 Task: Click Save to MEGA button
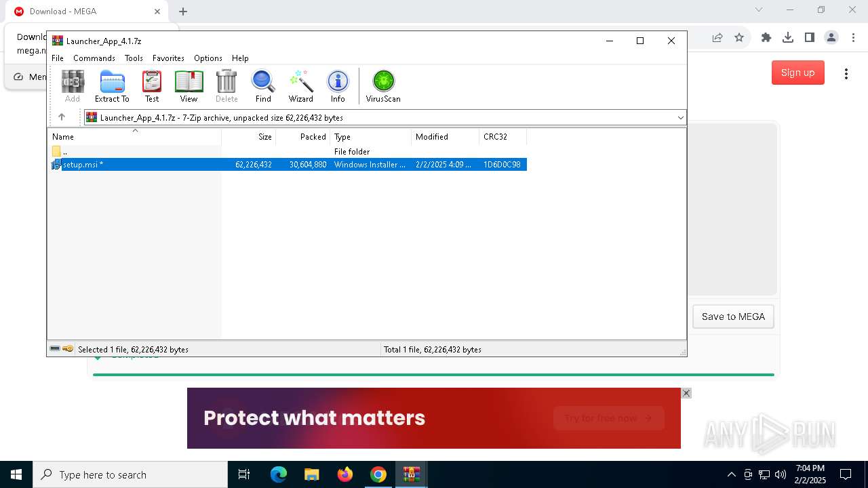click(x=733, y=317)
